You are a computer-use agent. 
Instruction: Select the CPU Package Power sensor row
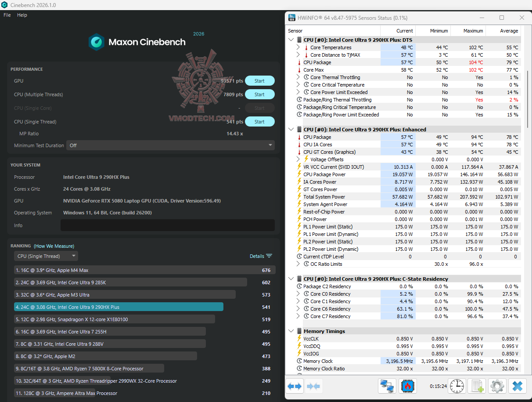(404, 174)
